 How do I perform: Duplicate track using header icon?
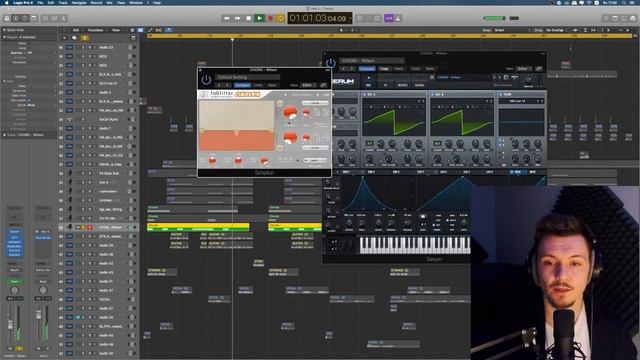pyautogui.click(x=74, y=38)
